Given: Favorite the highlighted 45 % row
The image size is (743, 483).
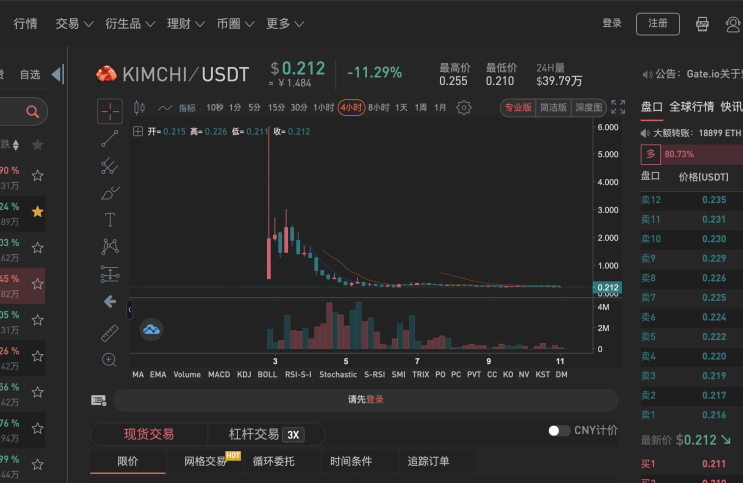Looking at the screenshot, I should tap(37, 284).
